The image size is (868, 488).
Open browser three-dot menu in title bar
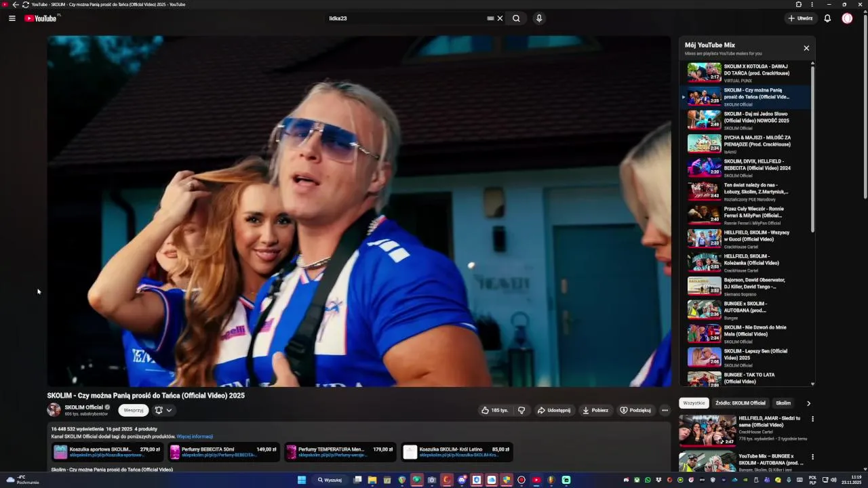coord(812,4)
